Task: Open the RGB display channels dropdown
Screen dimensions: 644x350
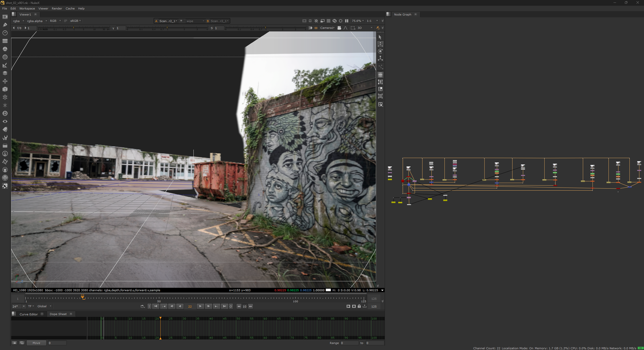Action: click(x=55, y=21)
